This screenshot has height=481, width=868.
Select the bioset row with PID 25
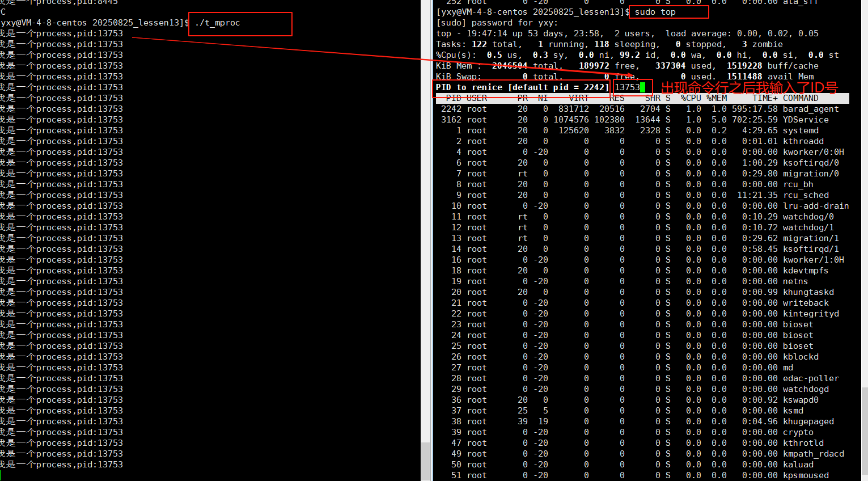click(x=642, y=346)
